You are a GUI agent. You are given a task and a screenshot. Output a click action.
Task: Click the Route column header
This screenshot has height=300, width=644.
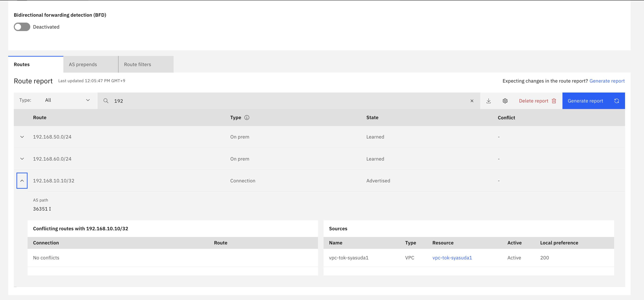(x=40, y=118)
